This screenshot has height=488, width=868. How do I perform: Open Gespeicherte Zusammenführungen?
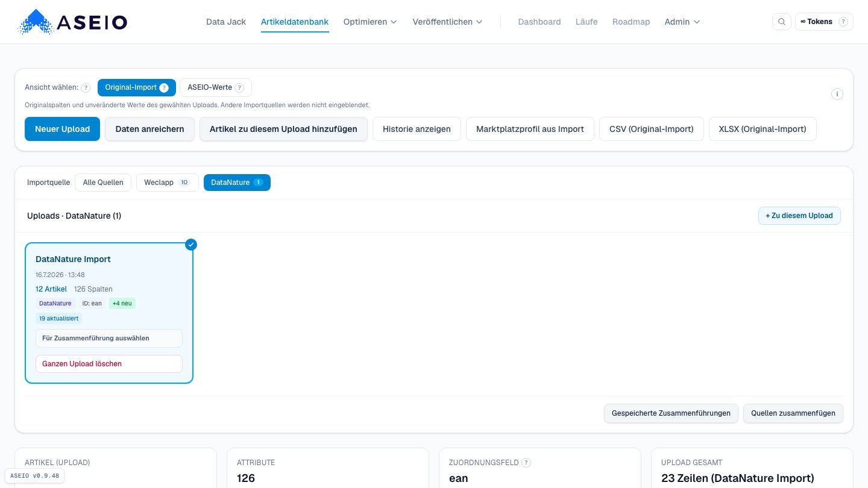click(x=671, y=413)
